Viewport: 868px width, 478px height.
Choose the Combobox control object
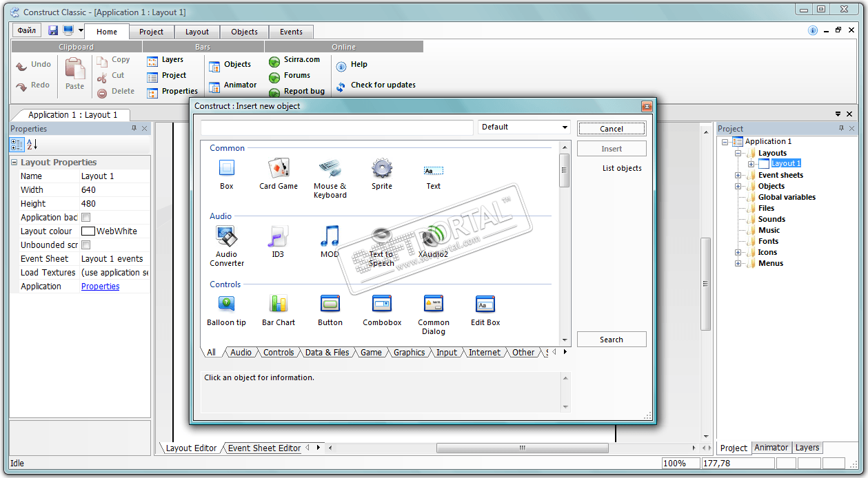pyautogui.click(x=382, y=304)
